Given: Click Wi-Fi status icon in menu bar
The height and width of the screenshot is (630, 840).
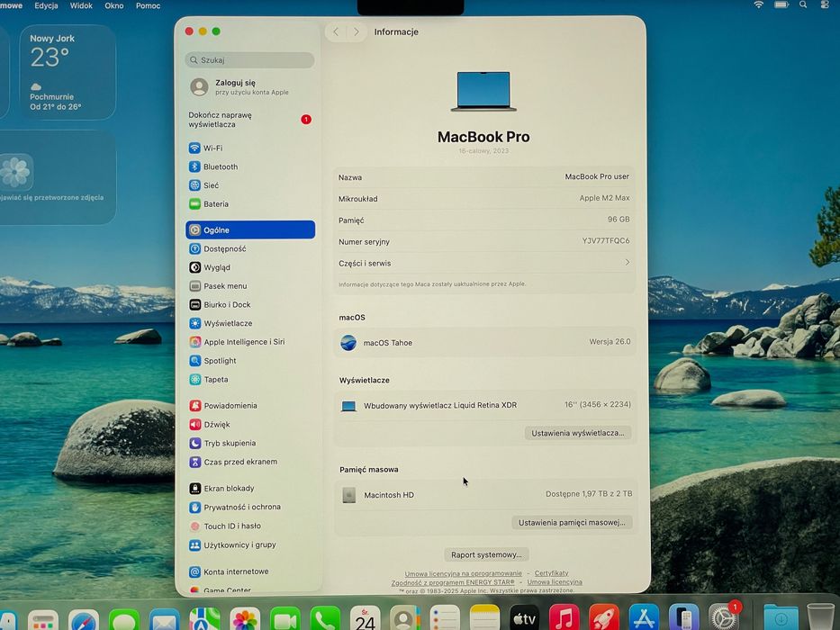Looking at the screenshot, I should [x=759, y=4].
